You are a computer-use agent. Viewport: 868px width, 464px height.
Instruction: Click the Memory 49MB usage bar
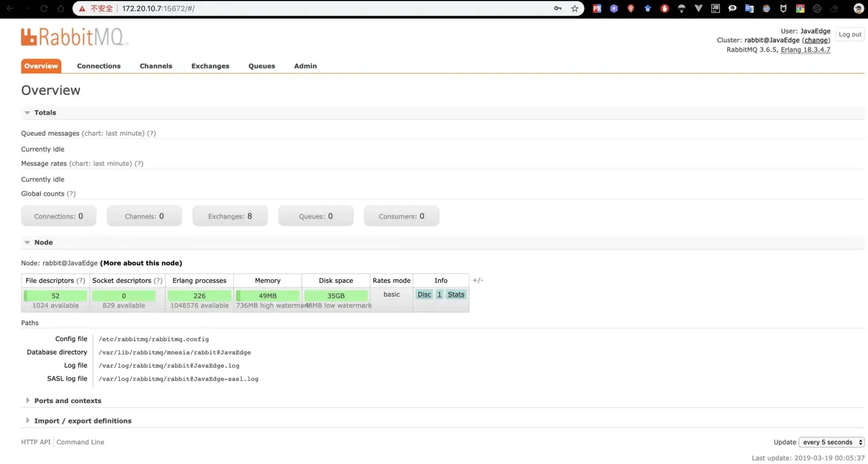[x=267, y=296]
